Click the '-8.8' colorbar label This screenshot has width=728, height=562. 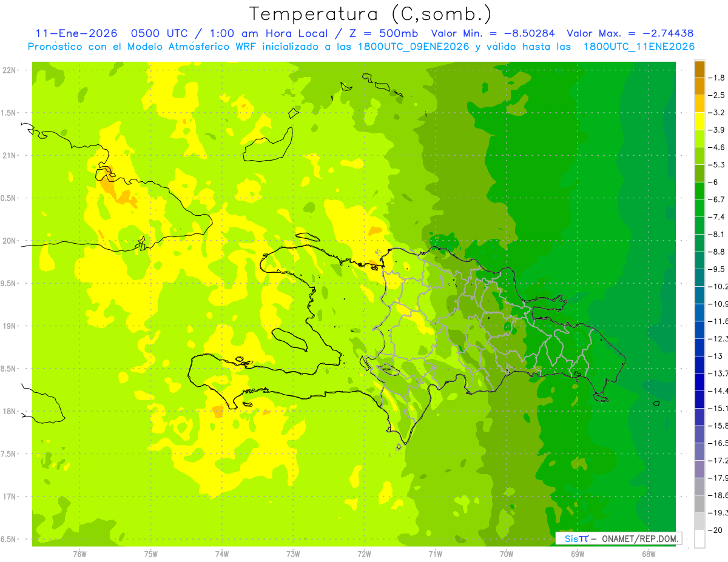(718, 252)
